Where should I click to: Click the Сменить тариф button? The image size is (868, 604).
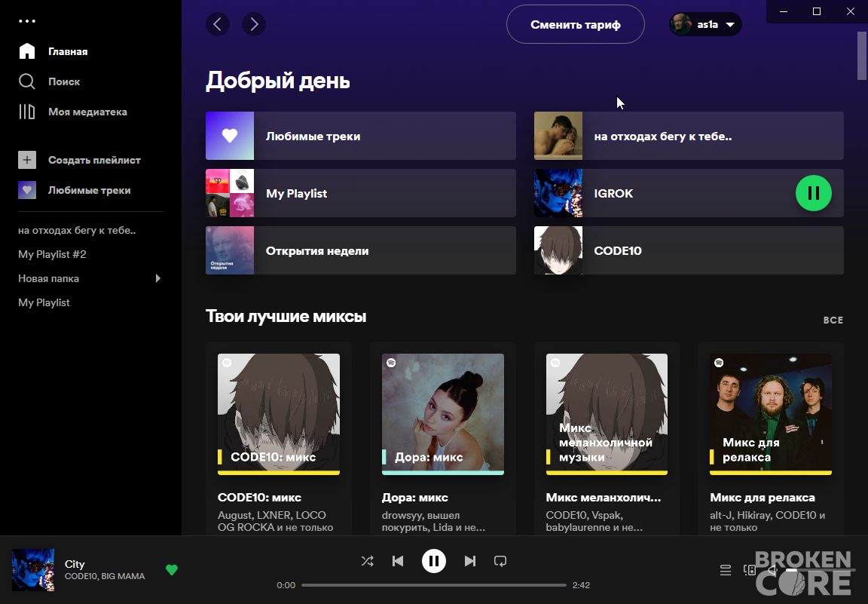[575, 24]
